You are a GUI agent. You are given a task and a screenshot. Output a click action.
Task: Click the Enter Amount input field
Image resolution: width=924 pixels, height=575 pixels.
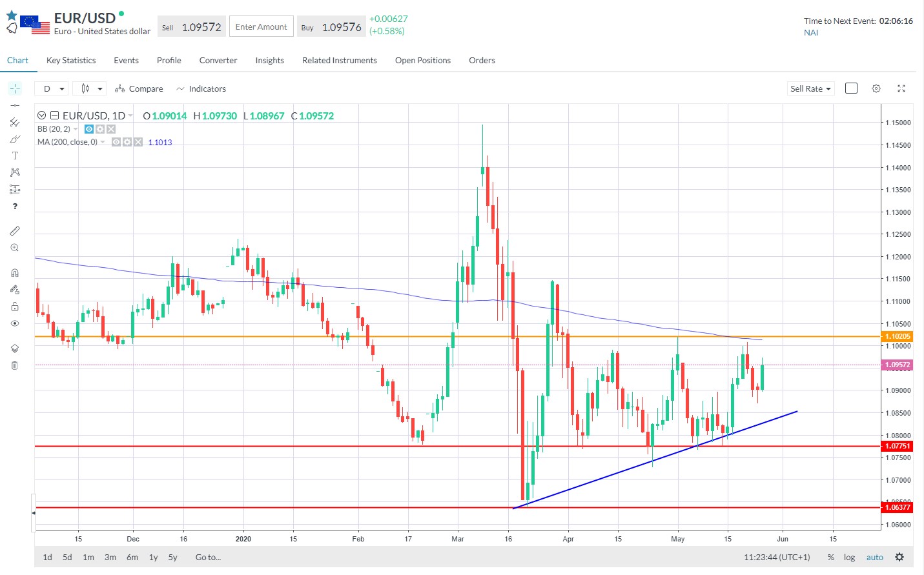click(x=261, y=27)
